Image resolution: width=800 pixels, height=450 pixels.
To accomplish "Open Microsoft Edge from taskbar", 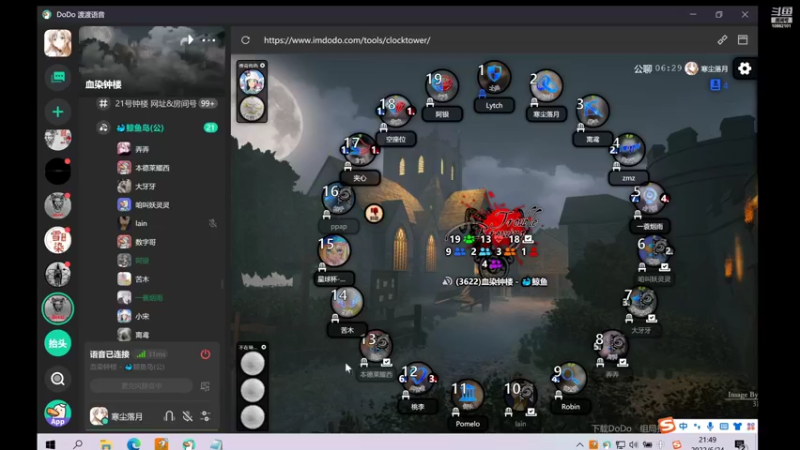I will pyautogui.click(x=134, y=444).
